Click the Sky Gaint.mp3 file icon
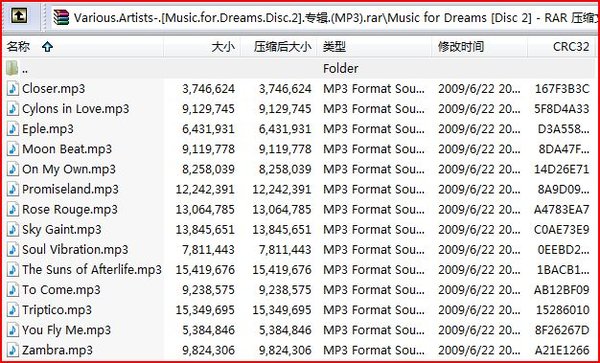 tap(13, 230)
